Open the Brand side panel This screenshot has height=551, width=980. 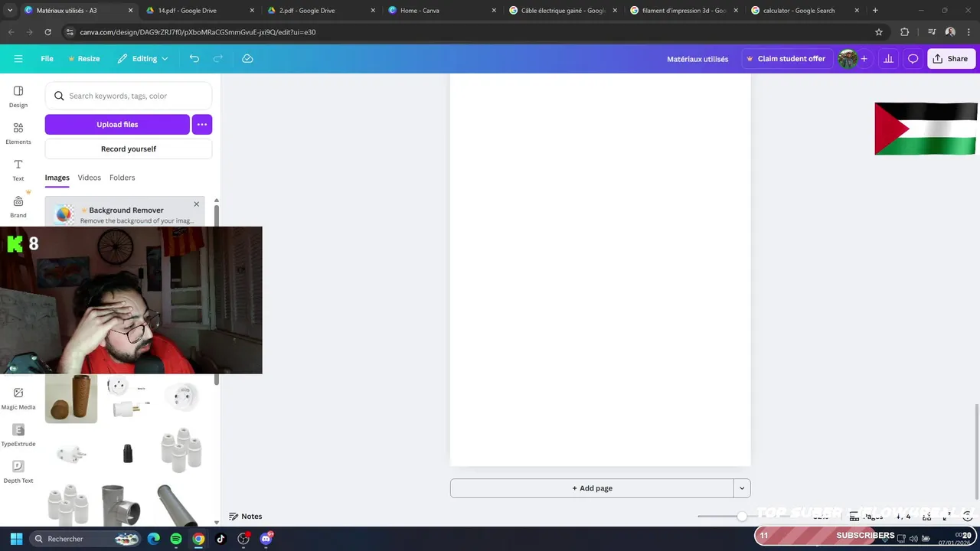pos(18,207)
